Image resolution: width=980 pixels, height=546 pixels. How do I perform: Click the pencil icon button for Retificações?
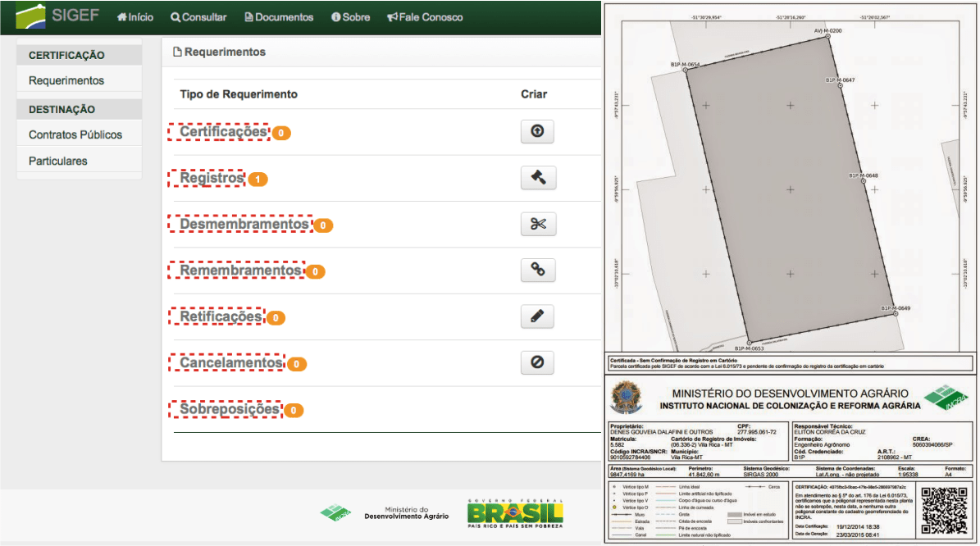point(537,316)
